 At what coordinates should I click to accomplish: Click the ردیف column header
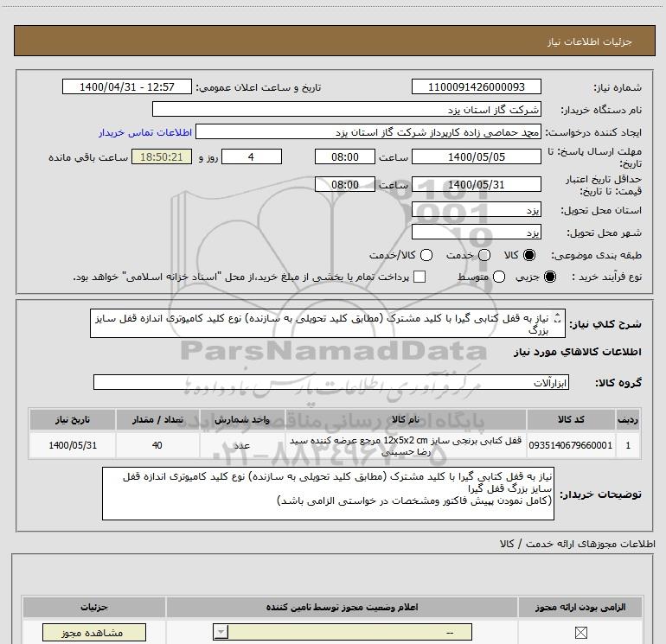(x=628, y=419)
